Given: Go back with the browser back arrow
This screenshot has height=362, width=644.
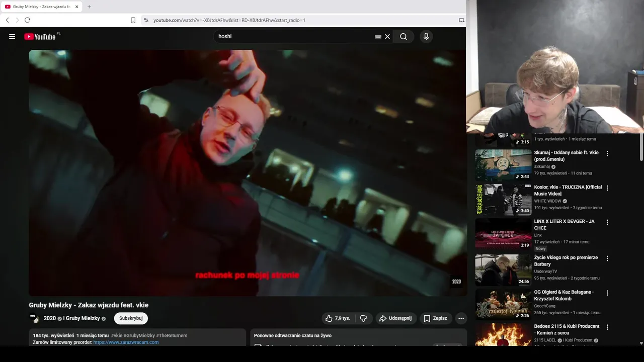Looking at the screenshot, I should coord(8,20).
